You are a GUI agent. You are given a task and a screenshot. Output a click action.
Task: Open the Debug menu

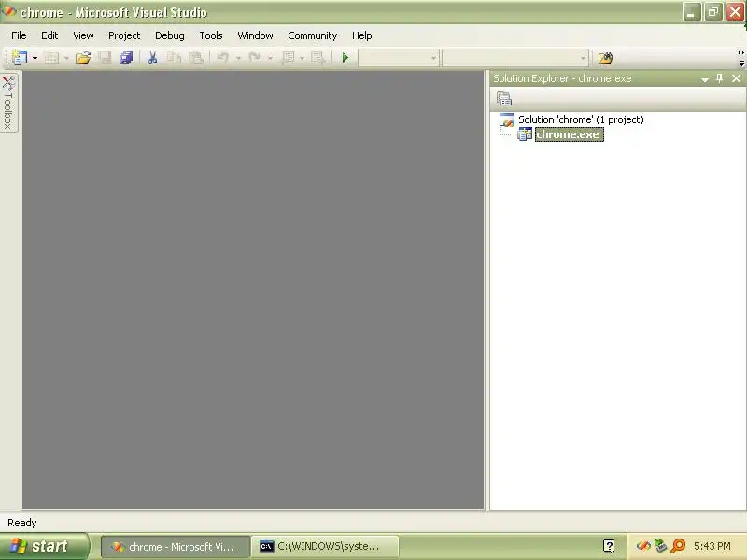click(170, 35)
